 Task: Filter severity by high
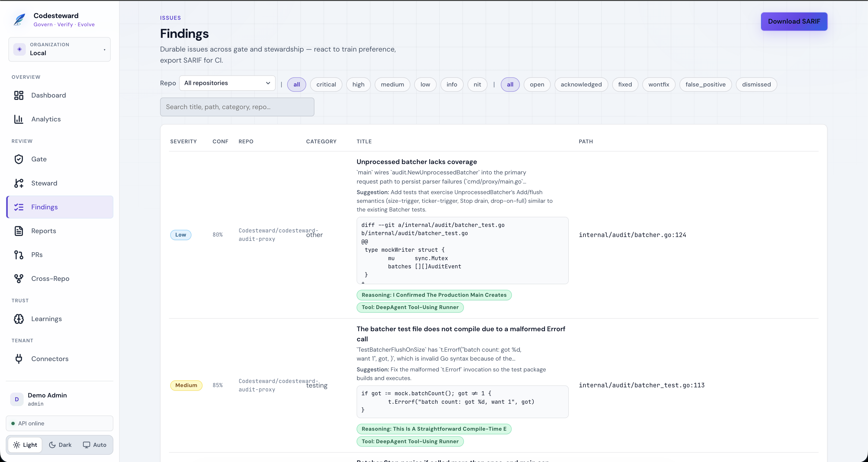point(358,85)
